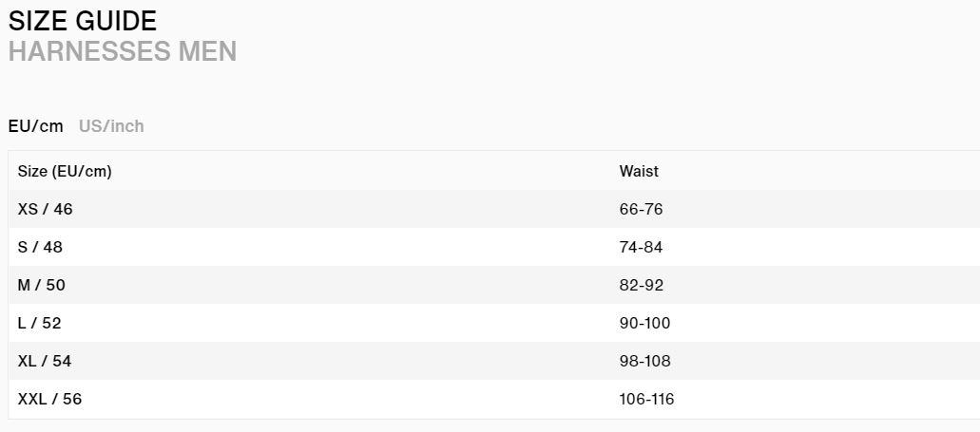Click the Size (EU/cm) column header

tap(65, 171)
